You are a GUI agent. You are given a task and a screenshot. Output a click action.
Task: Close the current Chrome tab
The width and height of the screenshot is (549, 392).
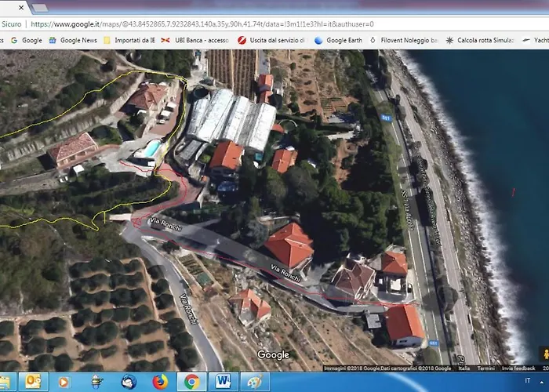(21, 7)
